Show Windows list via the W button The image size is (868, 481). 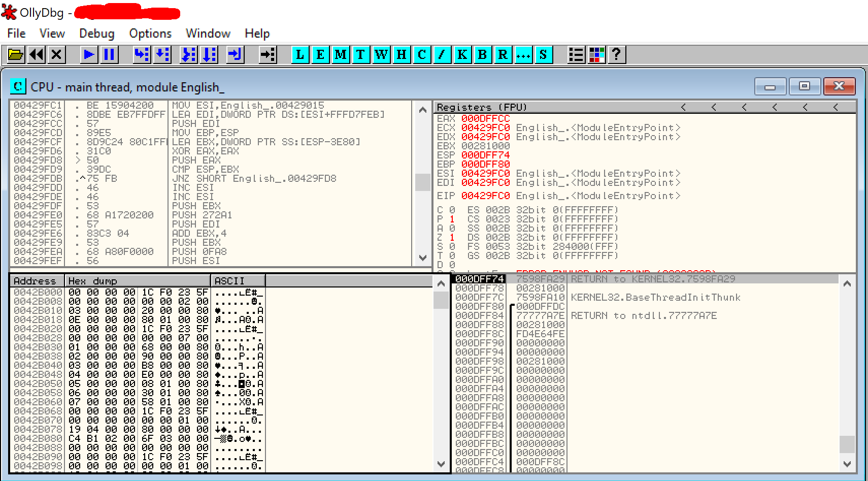(x=381, y=54)
